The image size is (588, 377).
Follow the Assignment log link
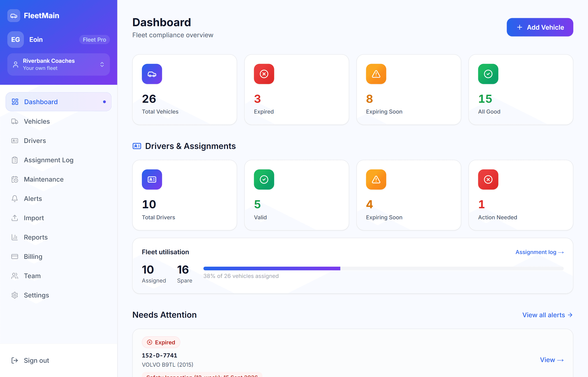pyautogui.click(x=539, y=252)
